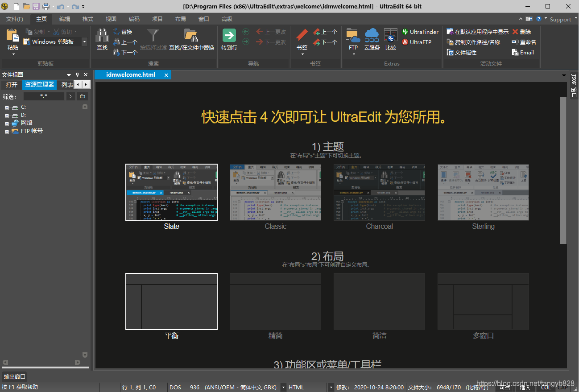This screenshot has height=392, width=579.
Task: Choose the Sterling theme thumbnail
Action: click(x=483, y=192)
